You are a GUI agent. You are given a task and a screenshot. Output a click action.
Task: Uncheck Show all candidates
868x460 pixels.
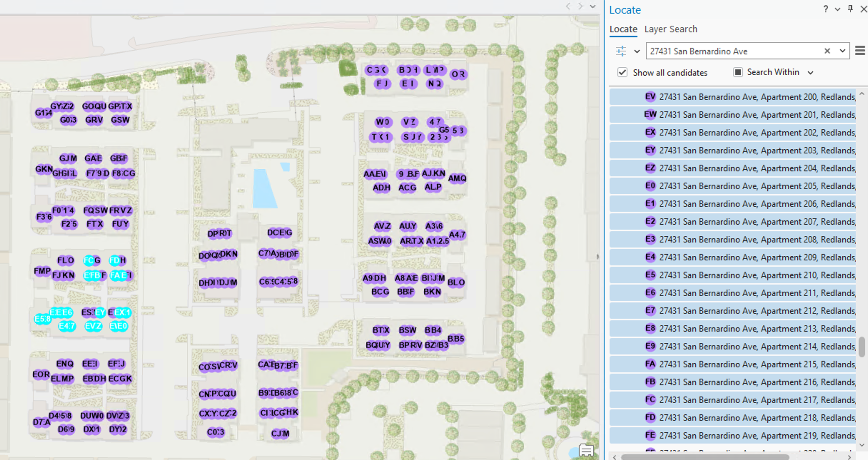[622, 72]
